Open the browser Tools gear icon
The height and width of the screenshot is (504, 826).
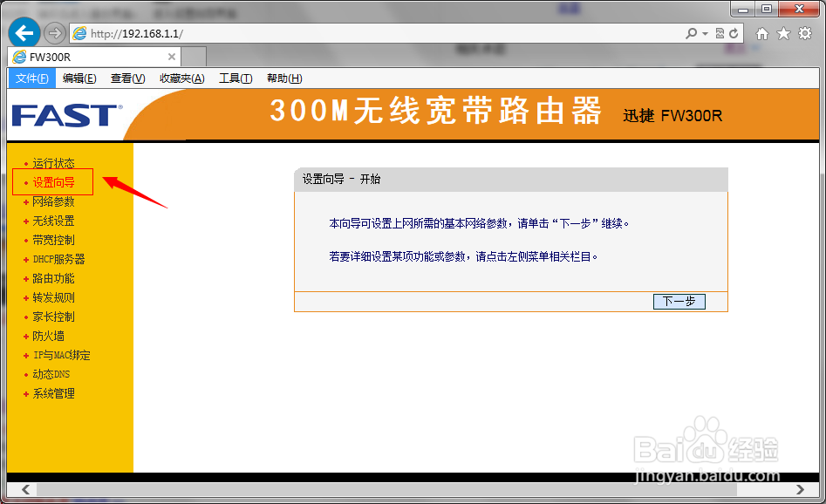805,34
